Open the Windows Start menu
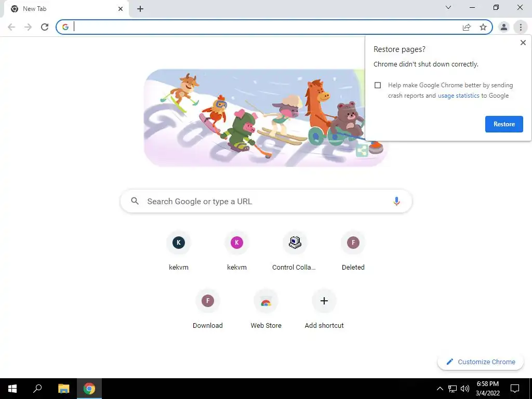 pos(12,389)
